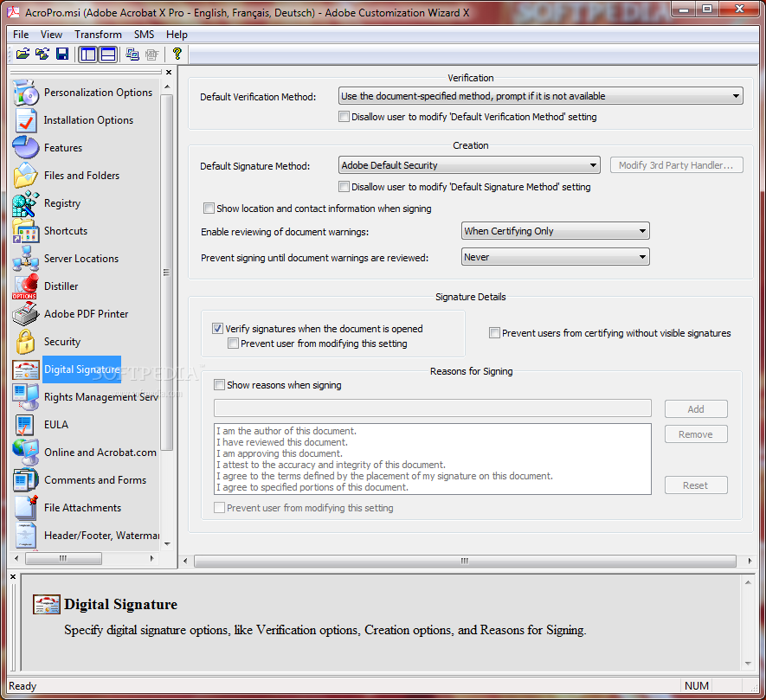This screenshot has width=766, height=700.
Task: Click the Add reason button
Action: click(696, 409)
